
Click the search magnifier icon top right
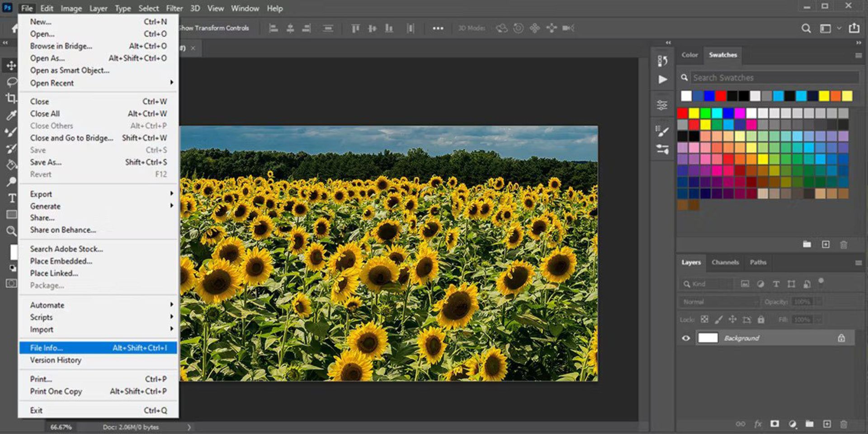click(806, 28)
